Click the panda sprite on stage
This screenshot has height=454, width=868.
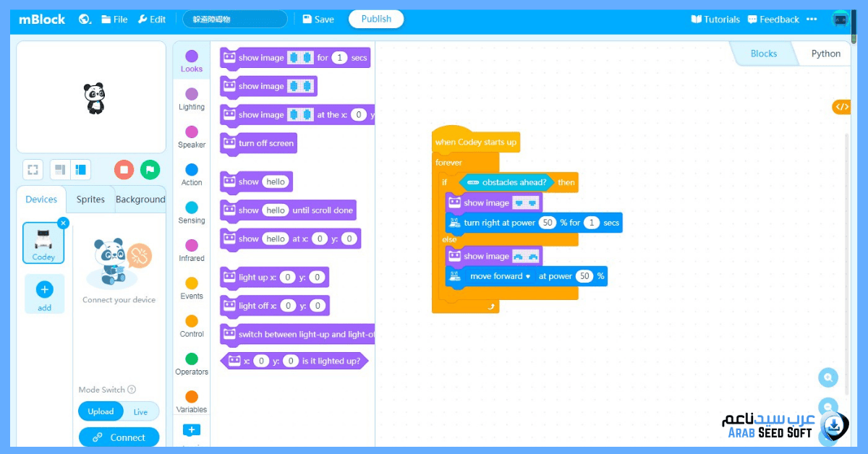(x=95, y=98)
